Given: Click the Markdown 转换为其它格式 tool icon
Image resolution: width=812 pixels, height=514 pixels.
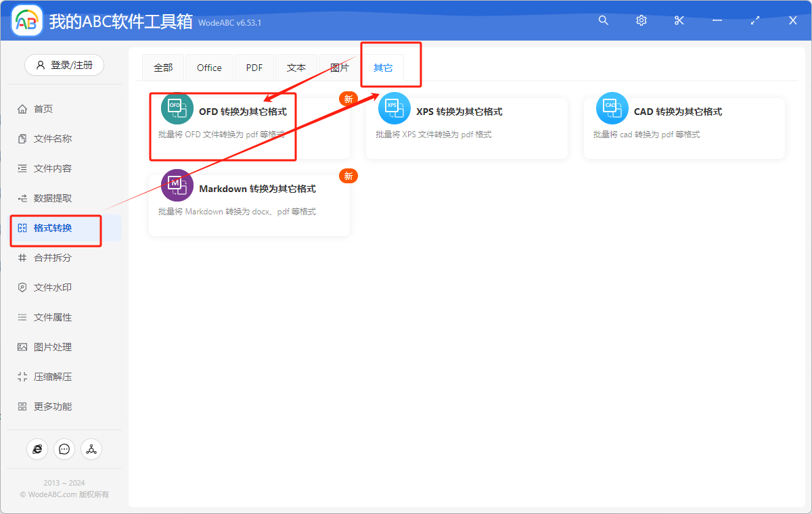Looking at the screenshot, I should 177,185.
